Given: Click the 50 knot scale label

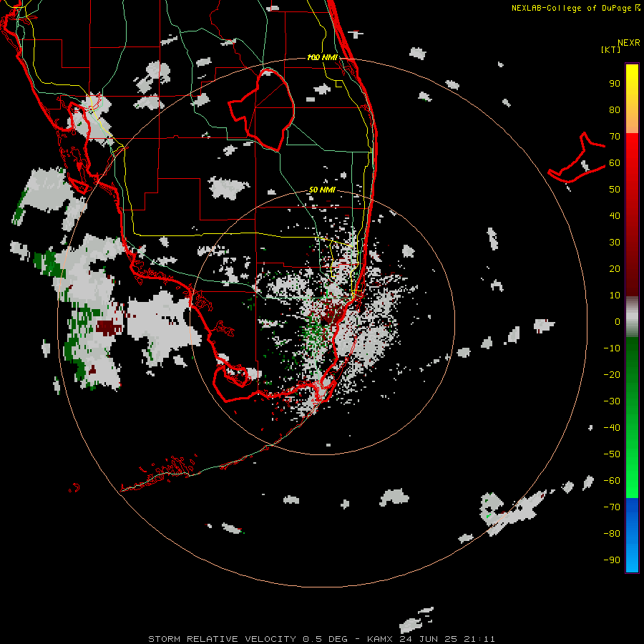Looking at the screenshot, I should pos(615,190).
